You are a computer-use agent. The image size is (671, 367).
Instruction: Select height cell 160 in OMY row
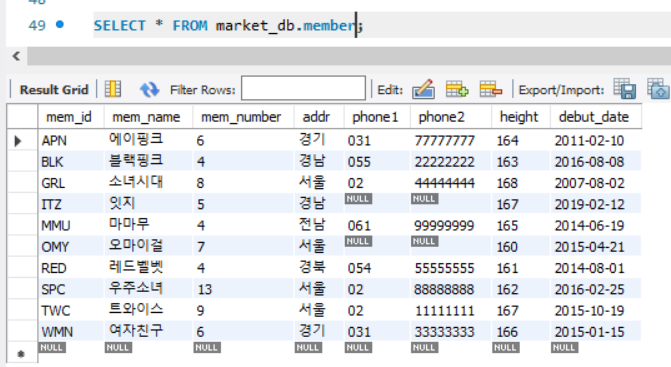[x=521, y=247]
